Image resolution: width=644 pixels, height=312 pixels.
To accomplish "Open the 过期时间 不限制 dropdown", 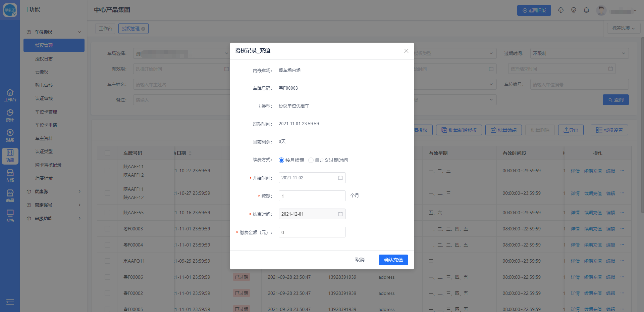I will click(579, 53).
